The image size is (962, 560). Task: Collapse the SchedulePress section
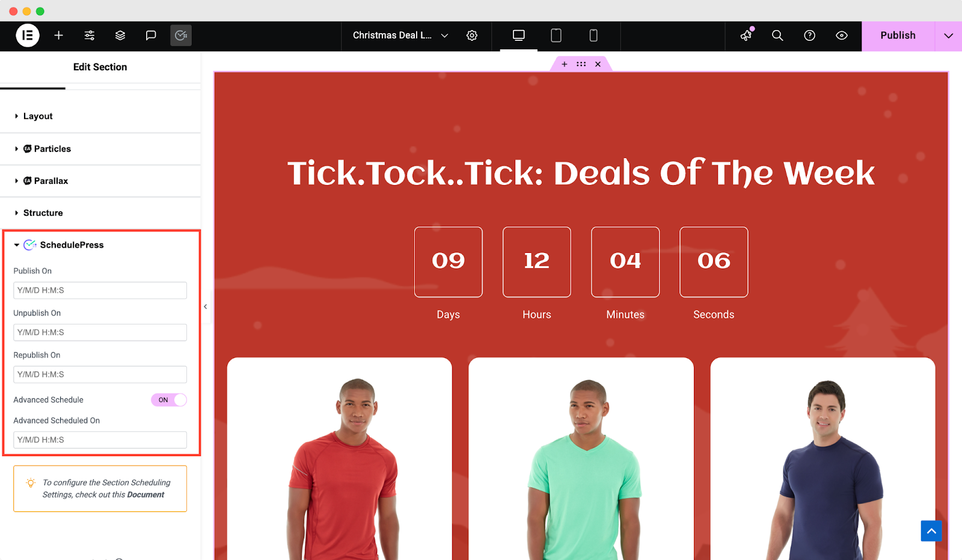pos(100,245)
